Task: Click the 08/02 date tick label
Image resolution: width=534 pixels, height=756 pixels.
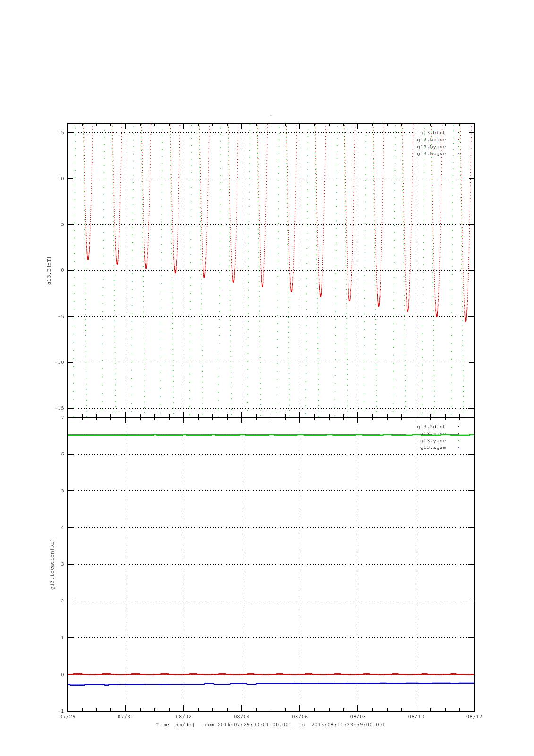Action: (184, 716)
